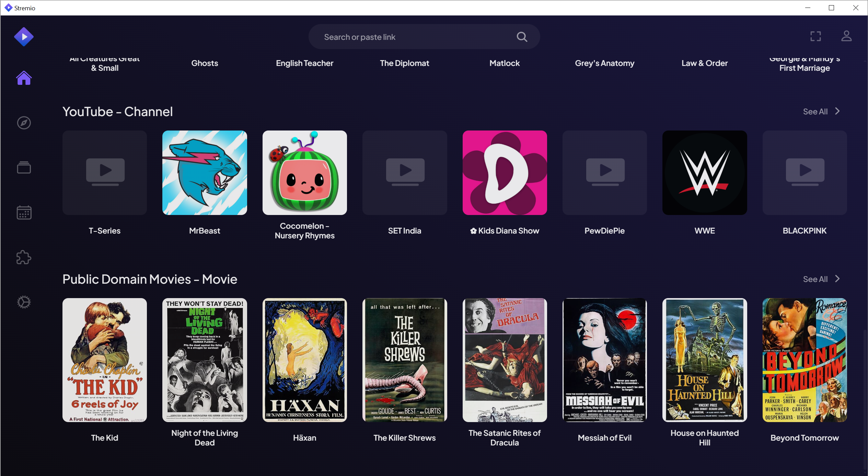Toggle fullscreen mode icon

pos(815,36)
